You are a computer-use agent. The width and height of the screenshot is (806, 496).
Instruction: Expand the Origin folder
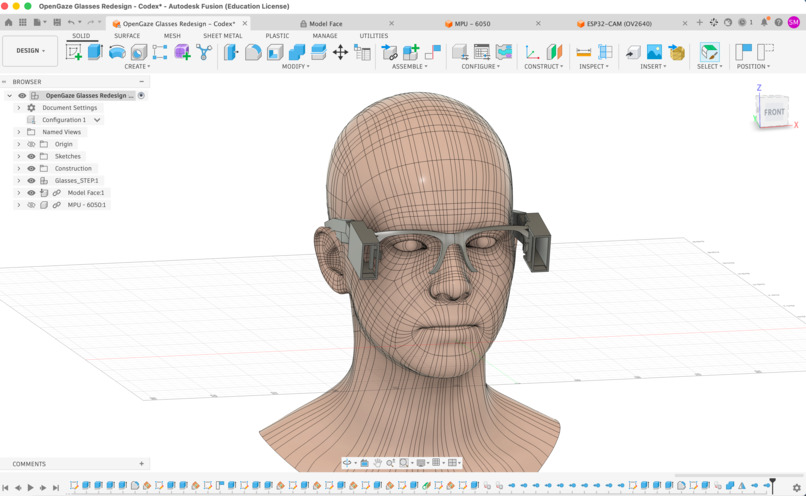[x=19, y=144]
